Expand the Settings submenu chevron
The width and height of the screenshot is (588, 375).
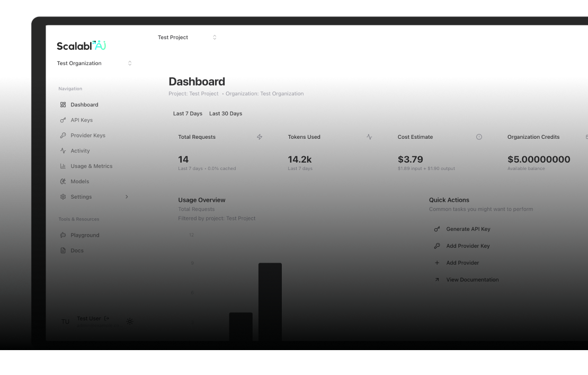point(127,197)
